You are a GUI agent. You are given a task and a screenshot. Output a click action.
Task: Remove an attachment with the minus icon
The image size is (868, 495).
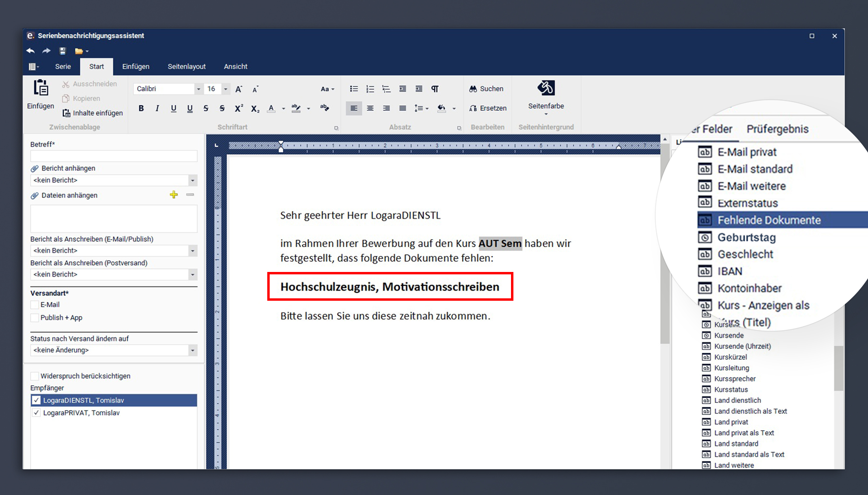[190, 194]
